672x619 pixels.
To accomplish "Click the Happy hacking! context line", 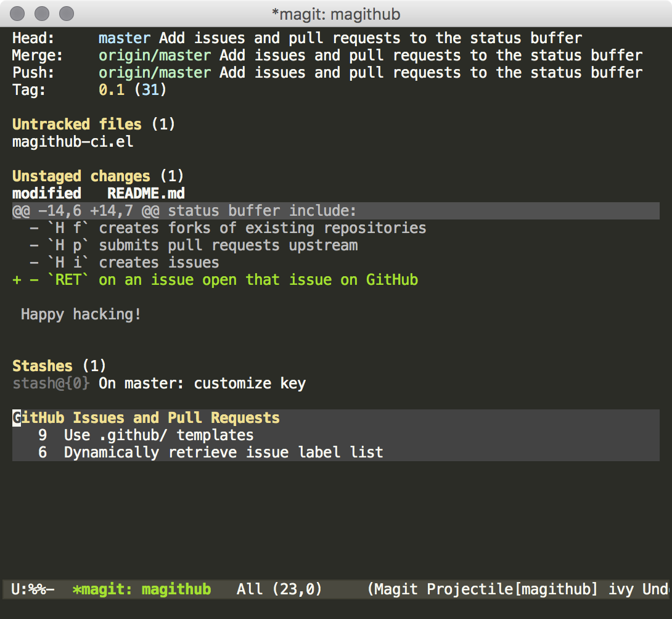I will point(81,314).
